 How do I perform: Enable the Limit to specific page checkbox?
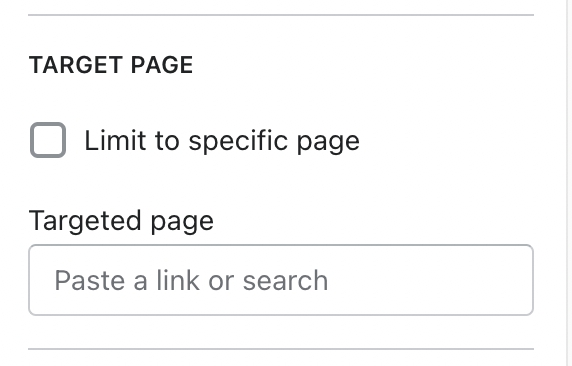48,140
